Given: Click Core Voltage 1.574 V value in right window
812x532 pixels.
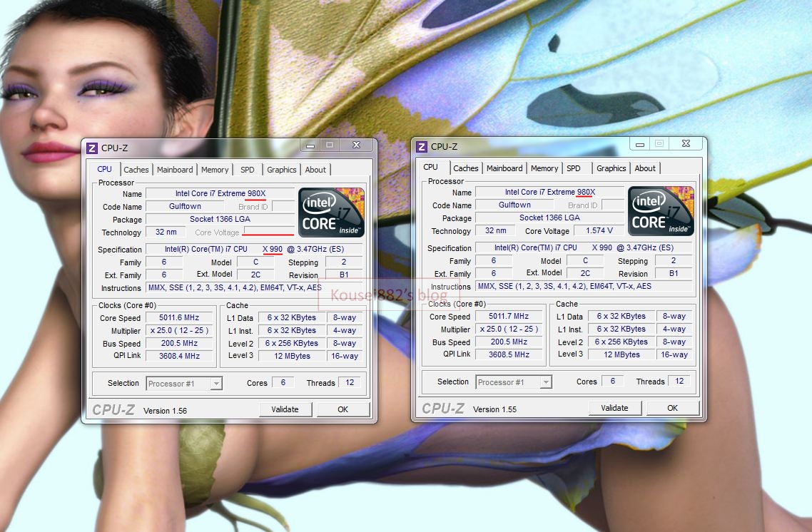Looking at the screenshot, I should click(599, 230).
